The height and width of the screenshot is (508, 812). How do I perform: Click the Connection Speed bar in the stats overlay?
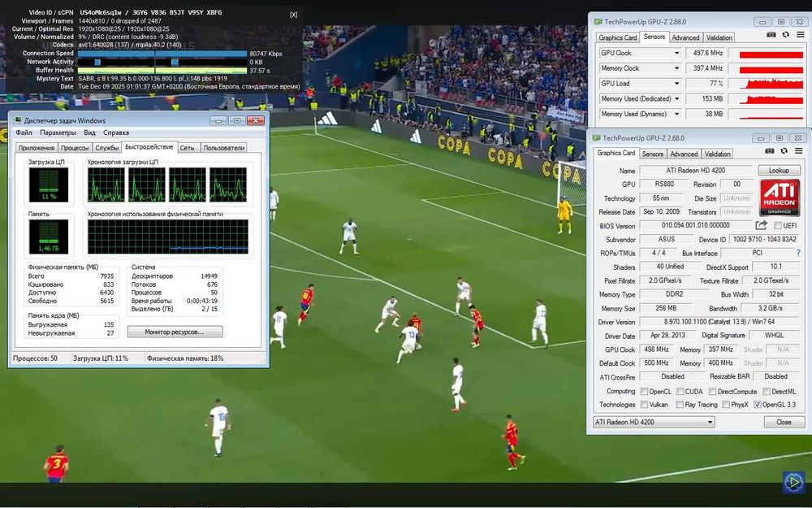click(162, 54)
